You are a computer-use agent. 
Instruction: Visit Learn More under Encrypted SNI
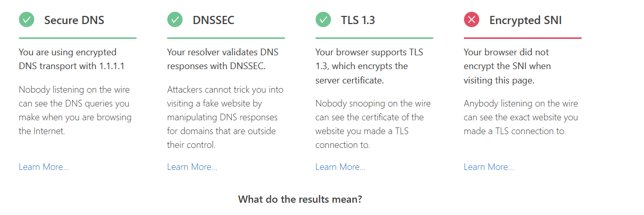(489, 167)
